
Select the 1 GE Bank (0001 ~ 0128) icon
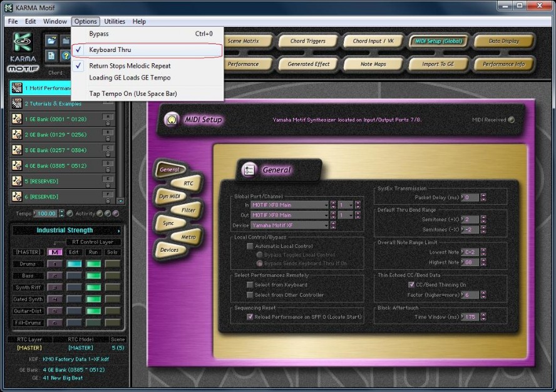pyautogui.click(x=17, y=119)
